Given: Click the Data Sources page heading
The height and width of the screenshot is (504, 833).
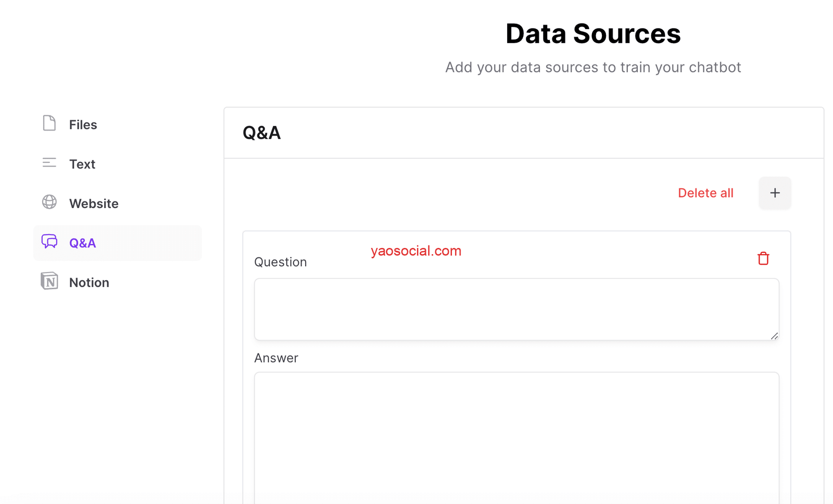Looking at the screenshot, I should [x=593, y=34].
